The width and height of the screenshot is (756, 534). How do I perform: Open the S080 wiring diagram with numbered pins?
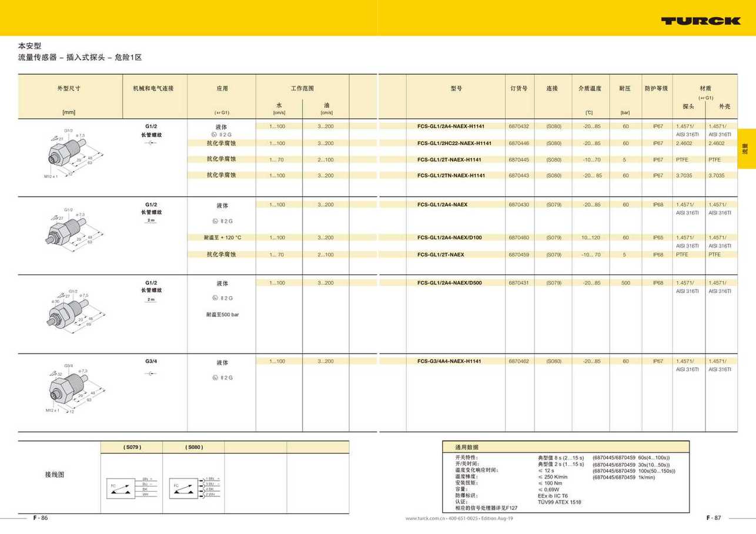point(193,487)
